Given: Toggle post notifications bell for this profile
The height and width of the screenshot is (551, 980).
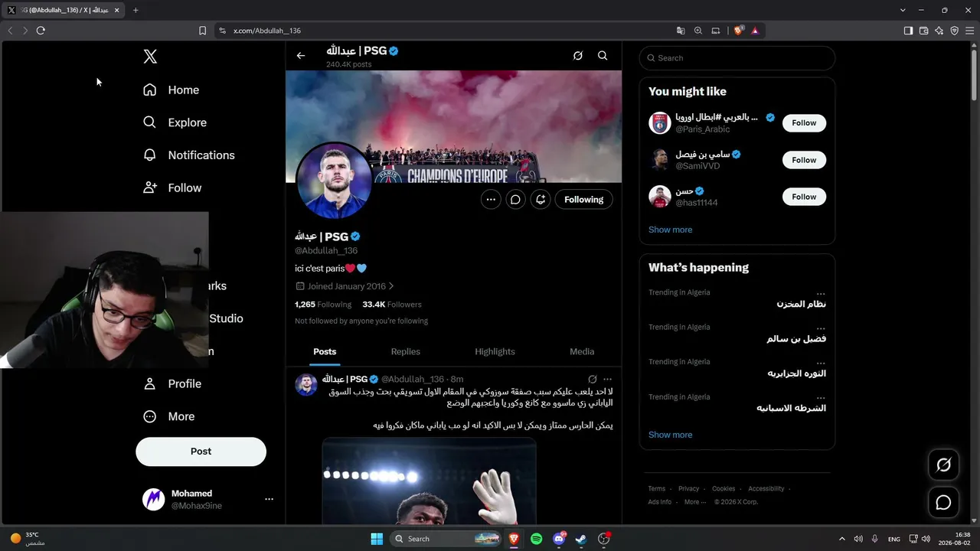Looking at the screenshot, I should [541, 200].
